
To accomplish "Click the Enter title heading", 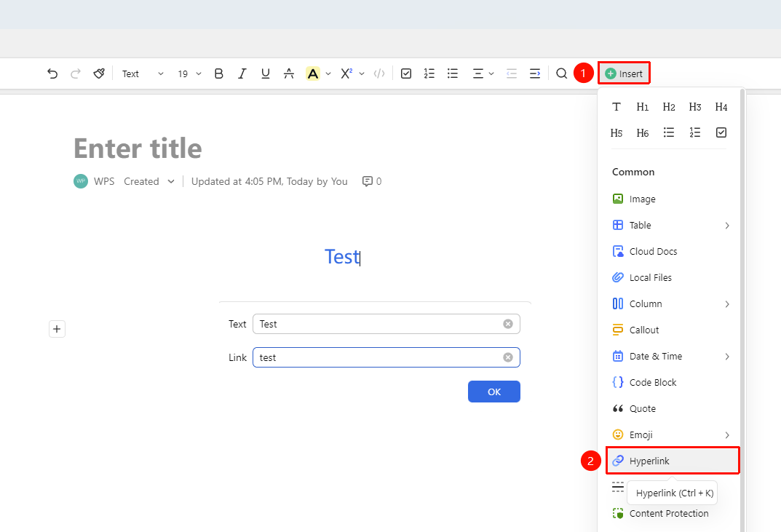I will point(138,148).
